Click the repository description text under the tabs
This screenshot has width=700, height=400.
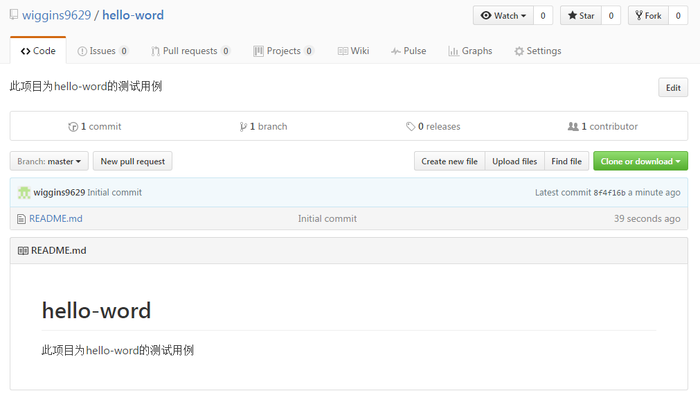pos(86,86)
